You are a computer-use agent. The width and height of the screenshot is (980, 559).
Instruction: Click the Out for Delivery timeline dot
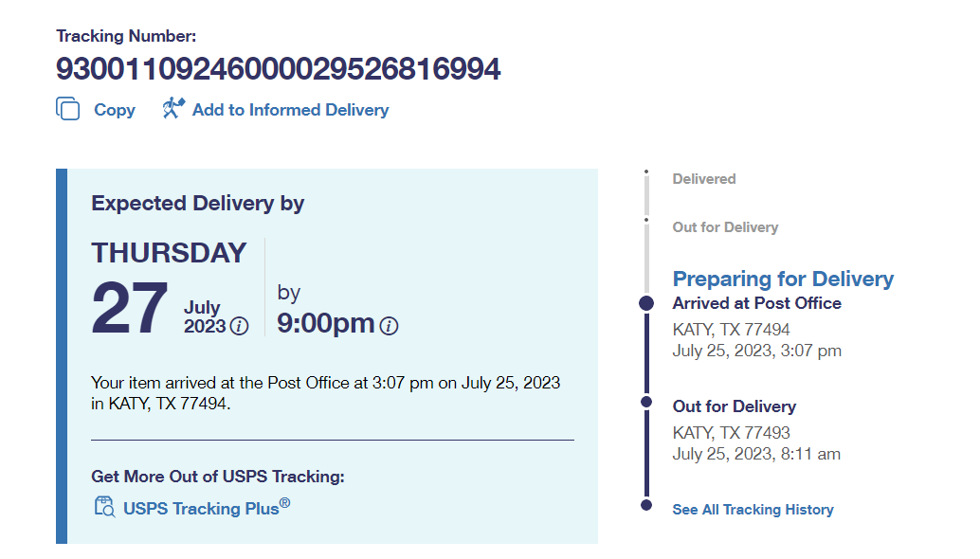(646, 402)
